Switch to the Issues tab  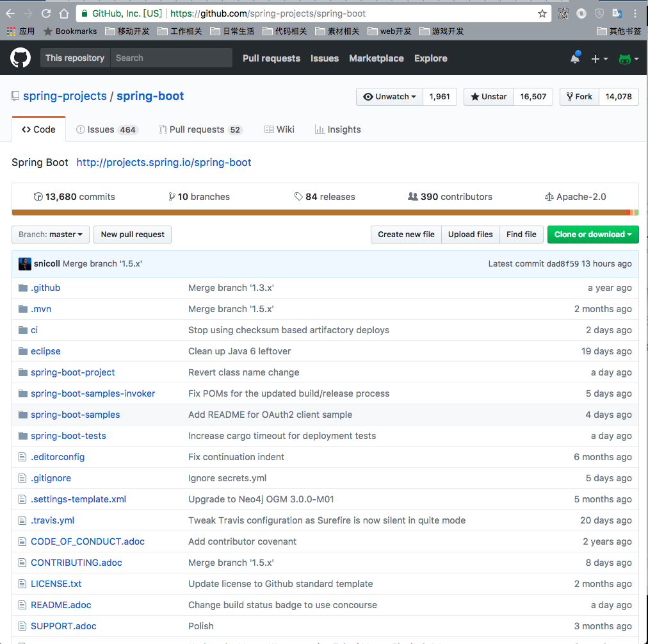point(107,130)
